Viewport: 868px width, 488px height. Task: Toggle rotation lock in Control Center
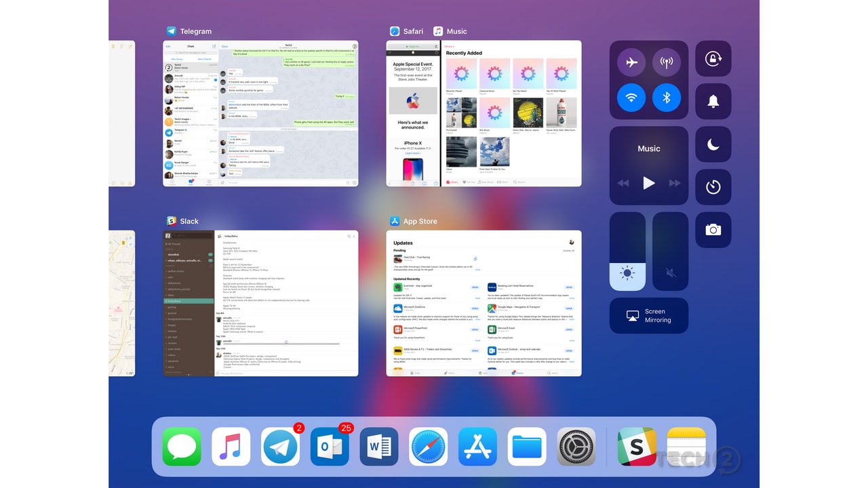713,58
